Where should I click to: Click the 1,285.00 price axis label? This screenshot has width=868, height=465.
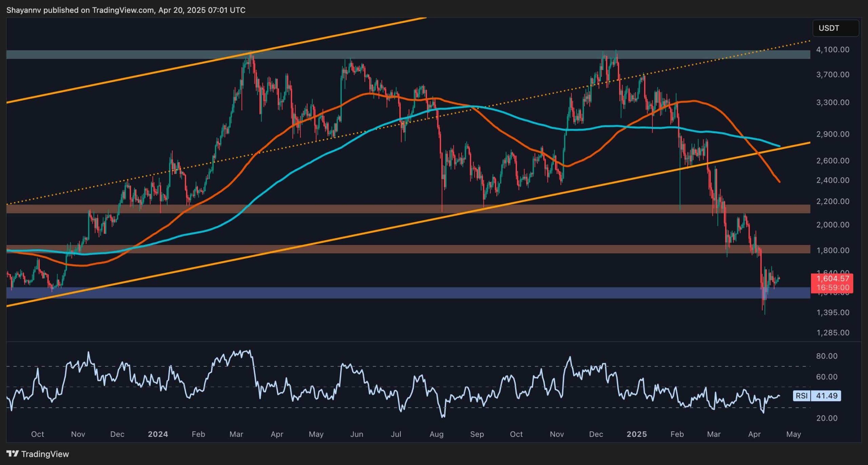coord(832,332)
